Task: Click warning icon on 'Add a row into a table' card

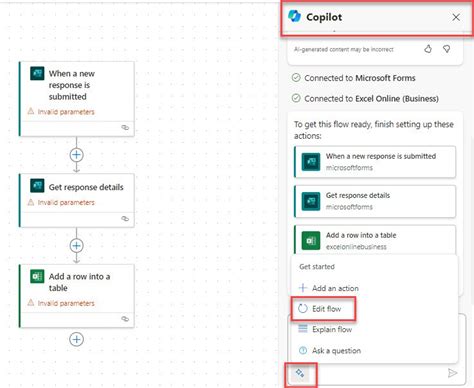Action: (31, 303)
